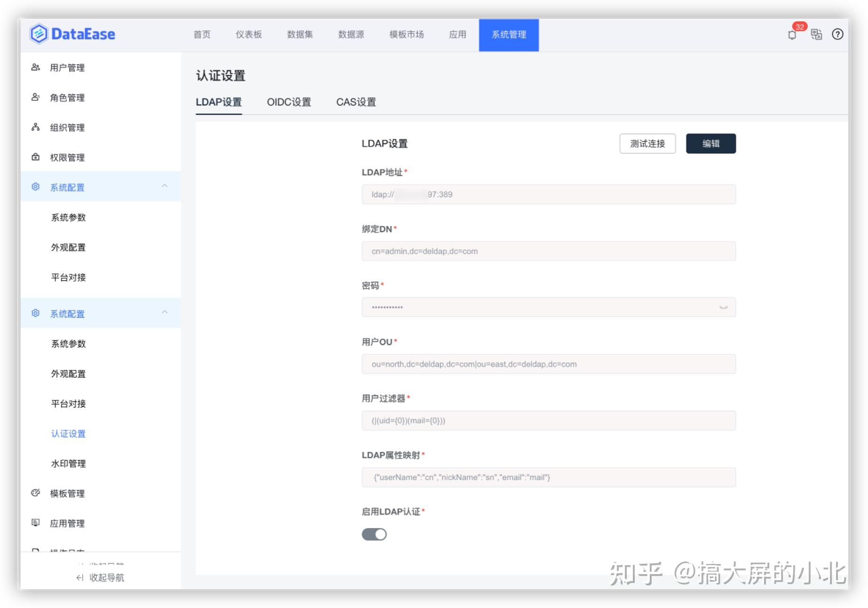Disable the 启用LDAP认证 switch
868x608 pixels.
click(374, 534)
